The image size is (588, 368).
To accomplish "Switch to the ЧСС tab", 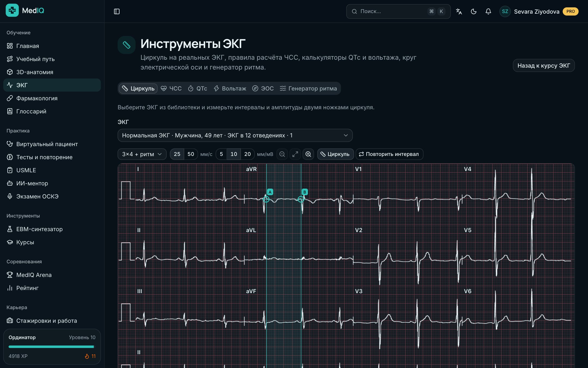I will [171, 89].
